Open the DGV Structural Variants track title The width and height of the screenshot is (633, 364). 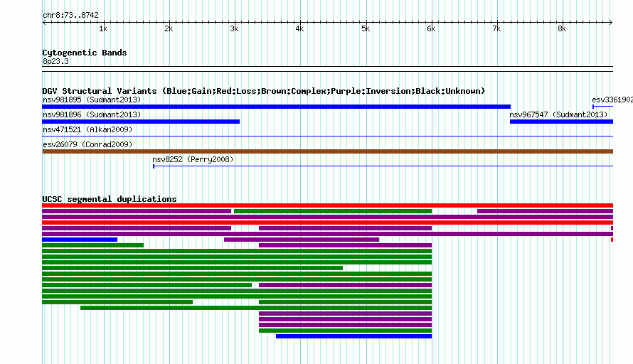coord(264,91)
